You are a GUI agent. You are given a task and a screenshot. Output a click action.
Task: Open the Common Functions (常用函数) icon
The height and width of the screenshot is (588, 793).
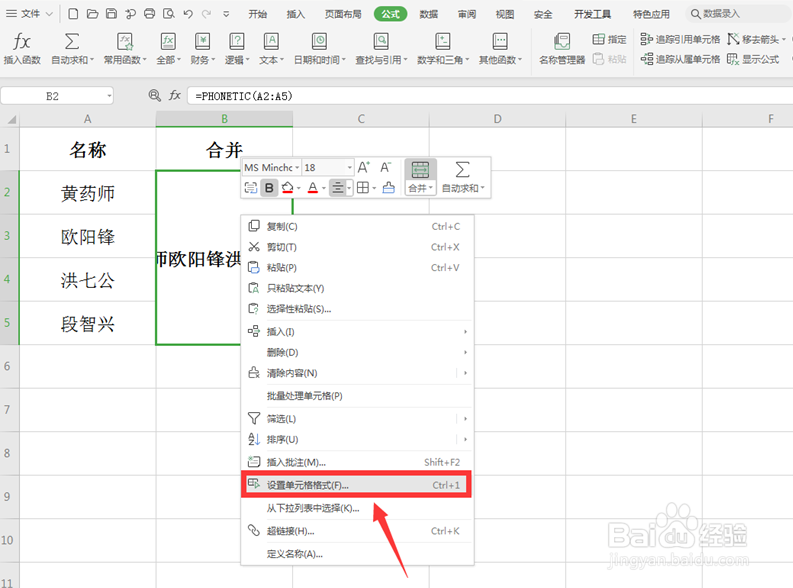coord(125,41)
